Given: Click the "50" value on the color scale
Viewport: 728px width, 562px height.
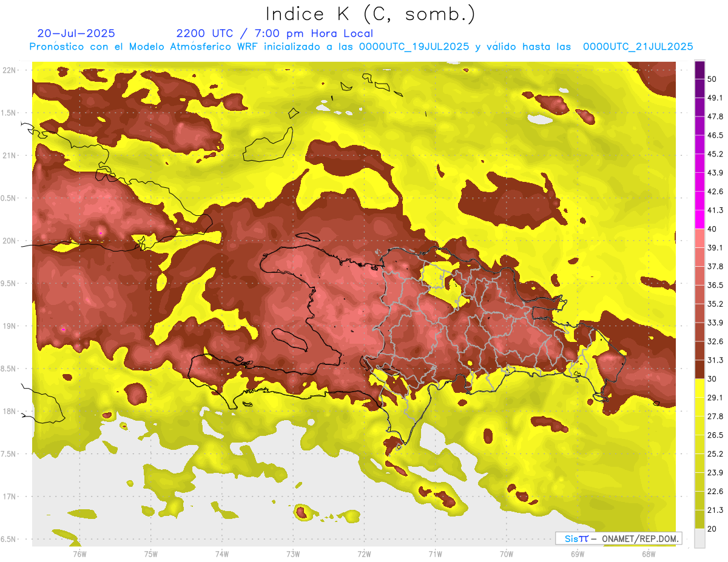Looking at the screenshot, I should pos(713,79).
